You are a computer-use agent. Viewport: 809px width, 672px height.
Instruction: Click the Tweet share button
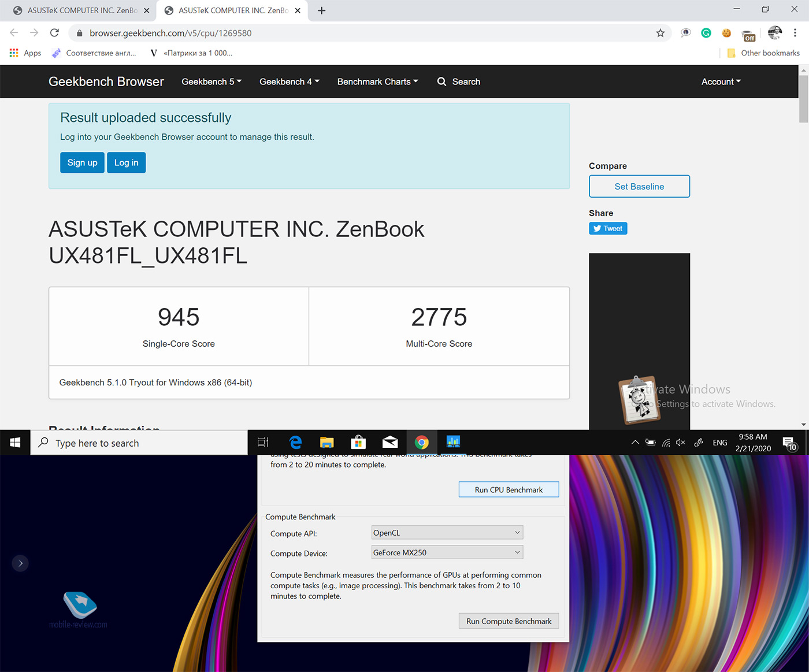[x=608, y=228]
